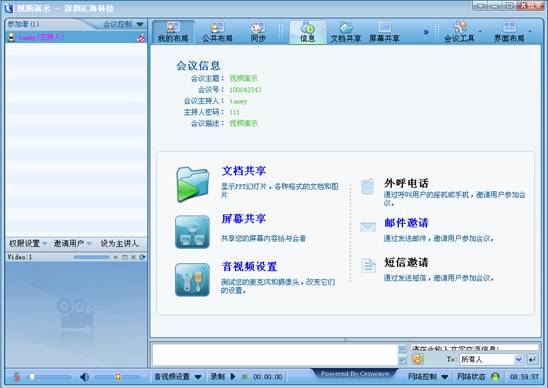Click the 会议号 value 10004334
This screenshot has height=388, width=548.
tap(245, 90)
